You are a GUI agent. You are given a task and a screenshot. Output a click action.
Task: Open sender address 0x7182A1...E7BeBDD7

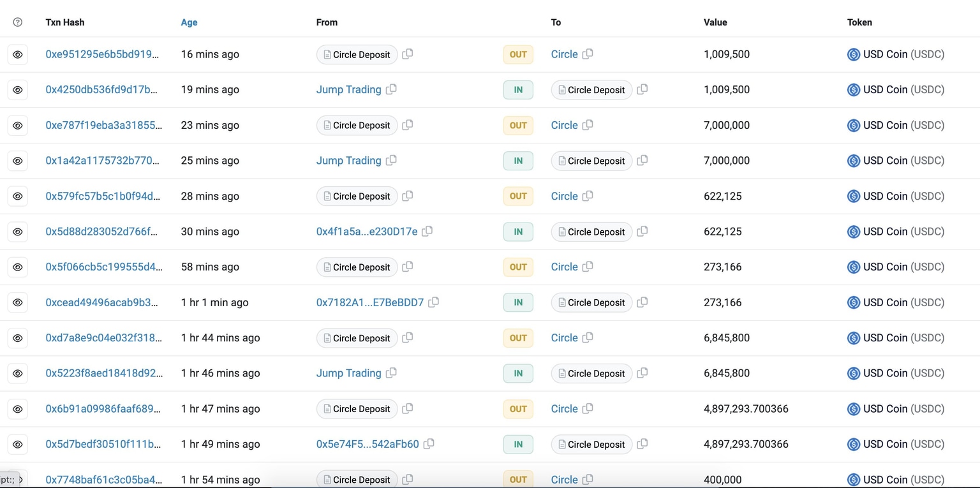(x=370, y=302)
